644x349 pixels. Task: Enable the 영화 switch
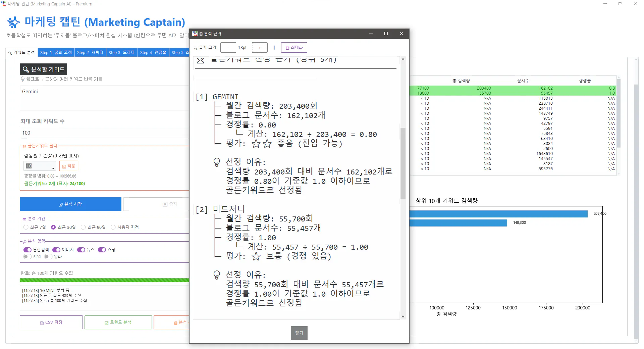click(x=48, y=257)
